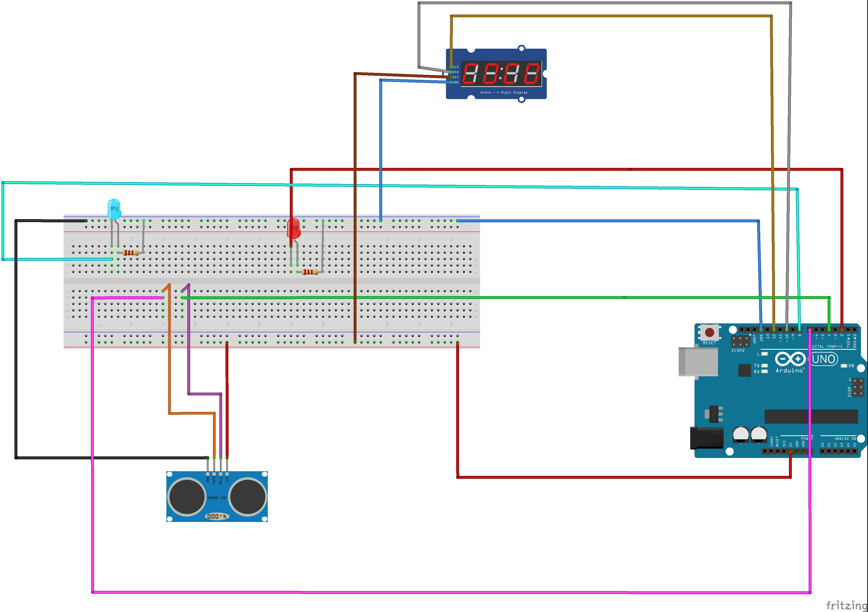The image size is (868, 612).
Task: Click the right transducer of the HC-SR04
Action: pyautogui.click(x=248, y=497)
